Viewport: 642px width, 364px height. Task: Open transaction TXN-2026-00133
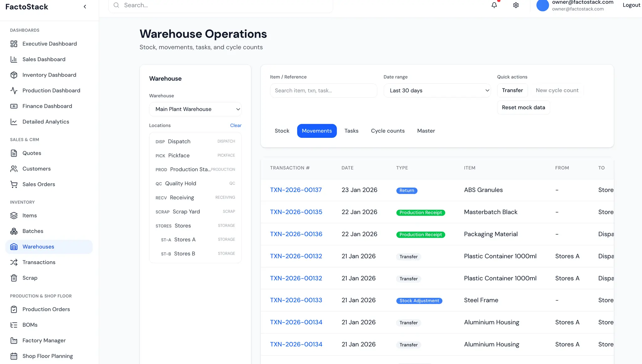(296, 300)
